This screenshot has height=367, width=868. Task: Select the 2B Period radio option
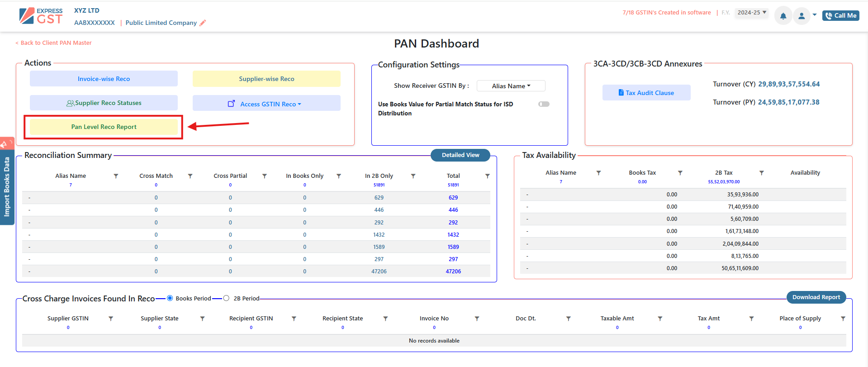click(226, 298)
